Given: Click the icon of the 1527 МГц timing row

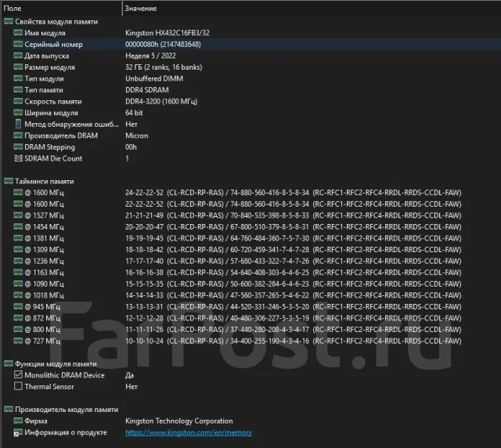Looking at the screenshot, I should (18, 215).
